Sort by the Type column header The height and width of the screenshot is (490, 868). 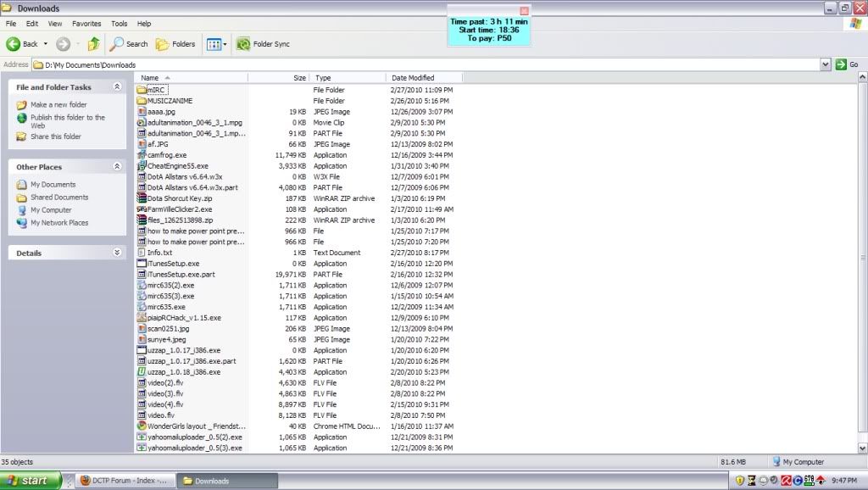tap(347, 77)
